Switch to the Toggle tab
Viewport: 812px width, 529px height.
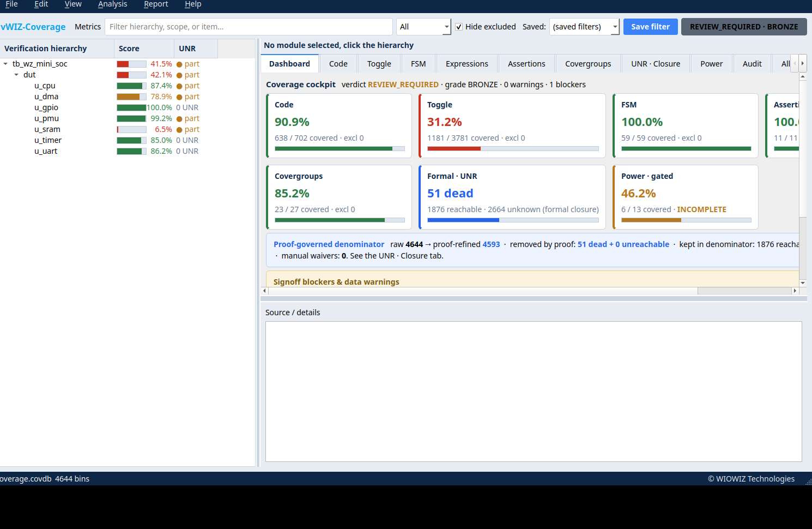point(379,64)
